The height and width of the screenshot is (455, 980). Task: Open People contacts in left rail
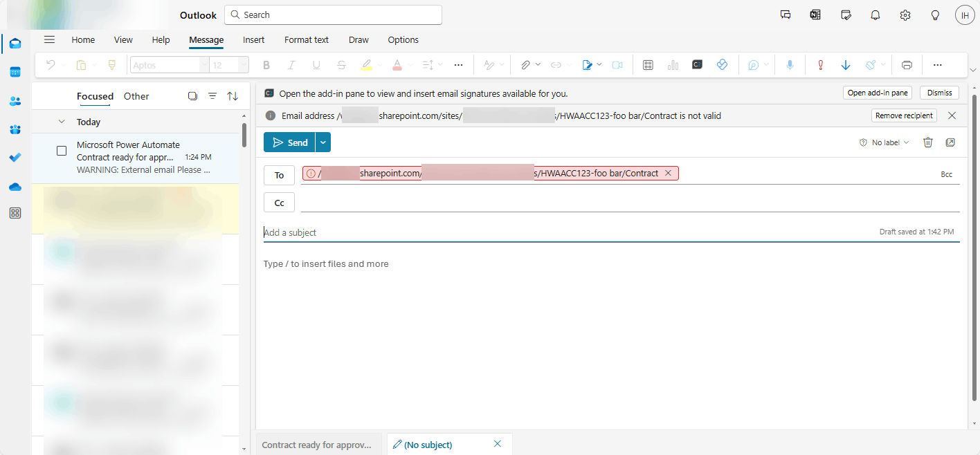(x=15, y=101)
